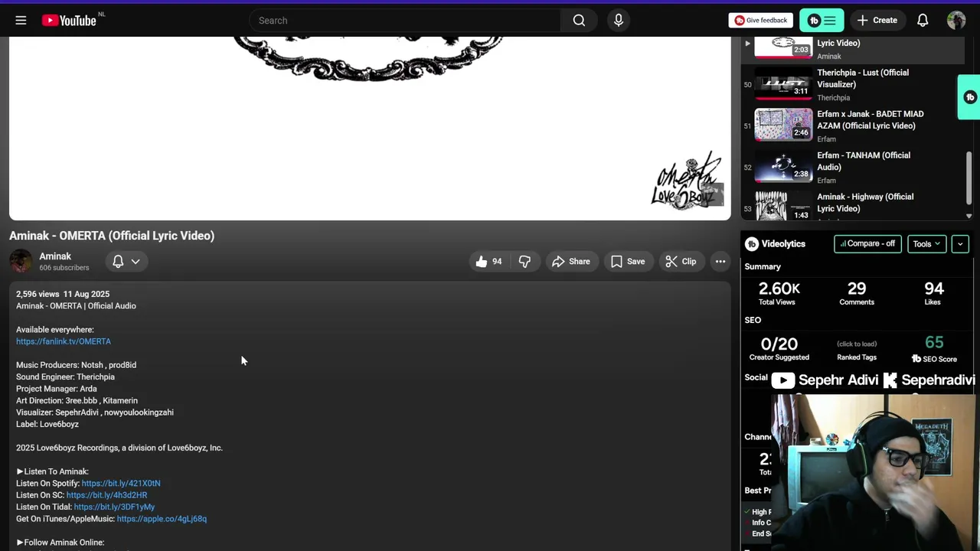Image resolution: width=980 pixels, height=551 pixels.
Task: Open the YouTube hamburger guide menu
Action: (21, 21)
